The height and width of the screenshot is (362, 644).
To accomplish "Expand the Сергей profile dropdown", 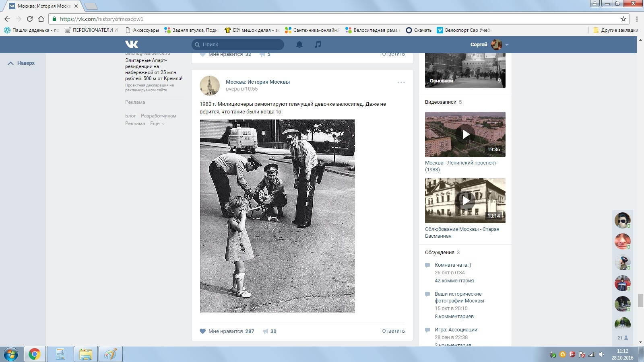I will pos(506,45).
